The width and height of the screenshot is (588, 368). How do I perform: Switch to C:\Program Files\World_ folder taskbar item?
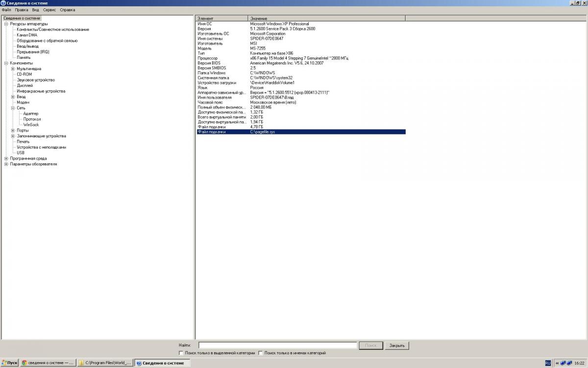tap(105, 363)
